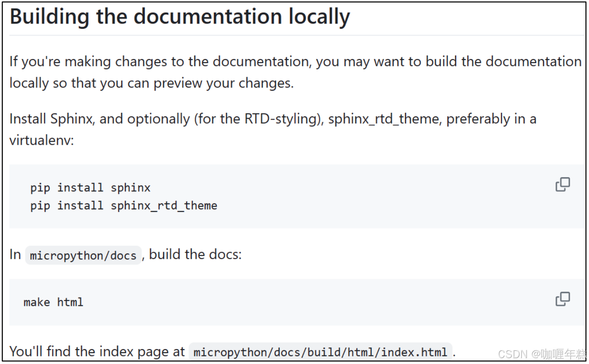
Task: Click the word 'virtualenv:'
Action: point(41,140)
